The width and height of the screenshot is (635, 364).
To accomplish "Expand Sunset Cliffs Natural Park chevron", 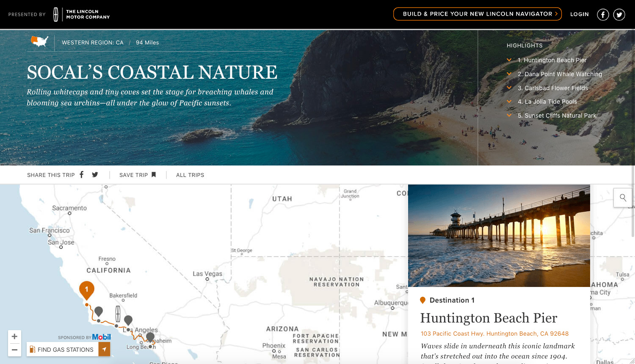I will pyautogui.click(x=509, y=115).
